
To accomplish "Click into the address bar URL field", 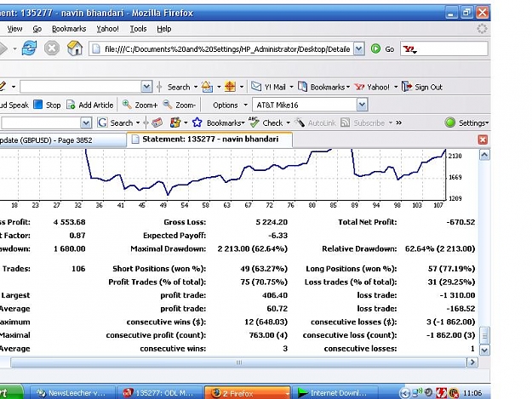I will (x=227, y=49).
